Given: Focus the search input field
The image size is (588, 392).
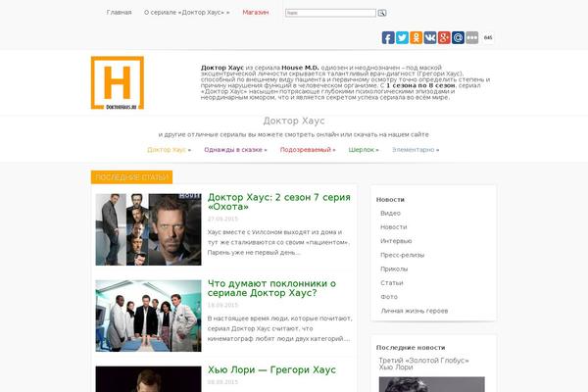Looking at the screenshot, I should pos(330,13).
